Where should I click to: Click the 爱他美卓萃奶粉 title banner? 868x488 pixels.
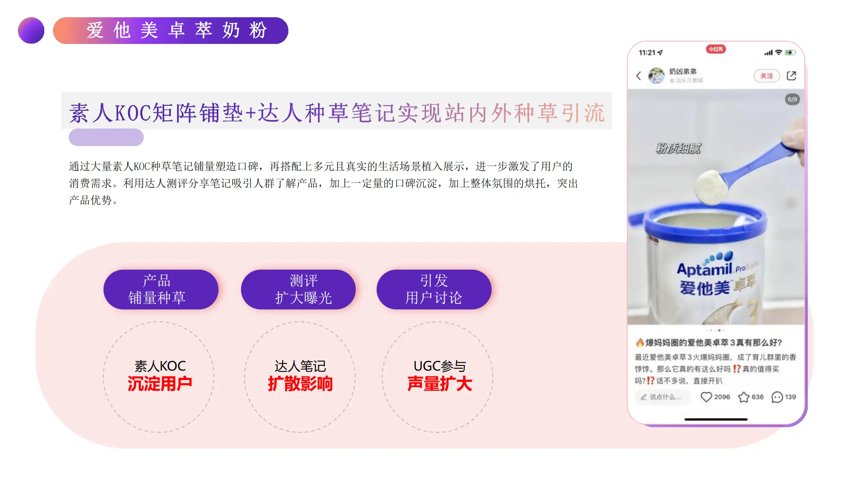pyautogui.click(x=171, y=30)
